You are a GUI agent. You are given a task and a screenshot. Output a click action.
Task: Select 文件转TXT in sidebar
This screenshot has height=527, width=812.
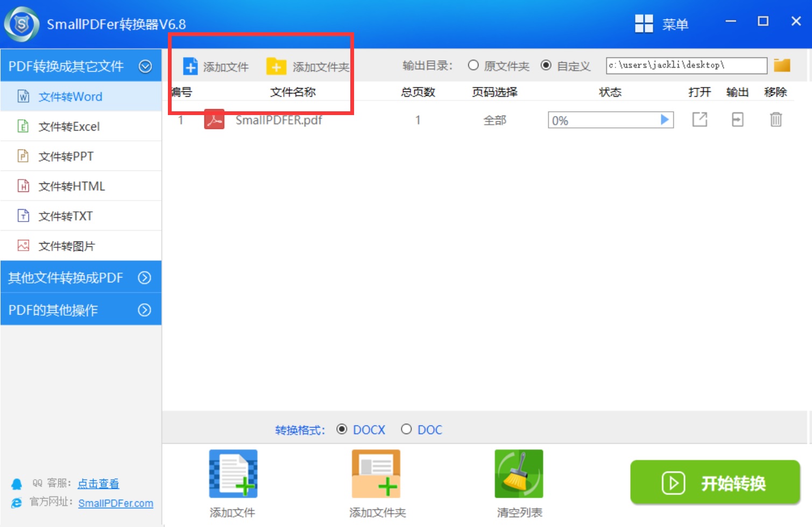[81, 216]
